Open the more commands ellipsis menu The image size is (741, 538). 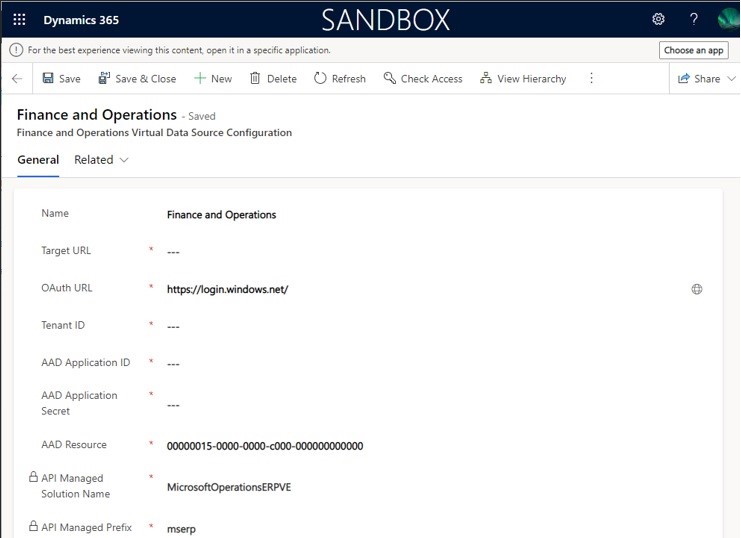(x=591, y=78)
